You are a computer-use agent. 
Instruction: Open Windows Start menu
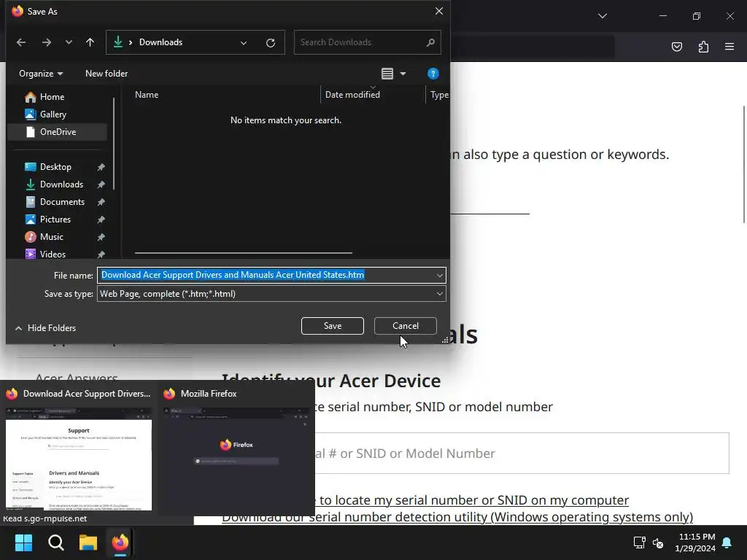24,542
